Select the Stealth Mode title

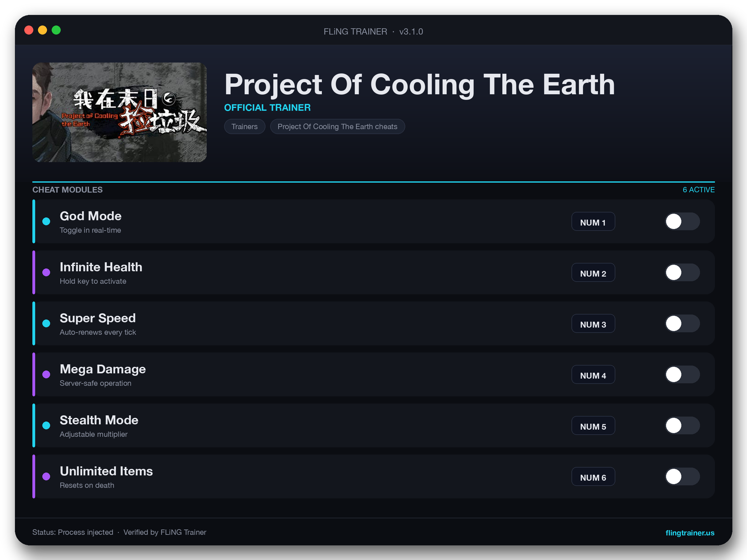(x=99, y=420)
